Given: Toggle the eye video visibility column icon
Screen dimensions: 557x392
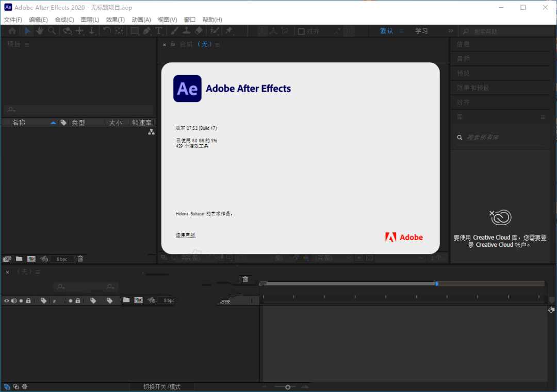Looking at the screenshot, I should [6, 301].
